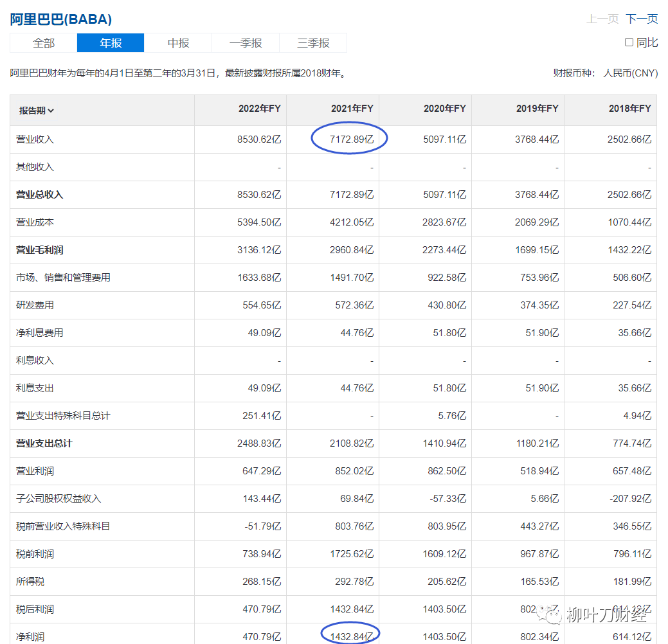
Task: Click the 净利息费用 value for 2022年FY
Action: pos(264,333)
